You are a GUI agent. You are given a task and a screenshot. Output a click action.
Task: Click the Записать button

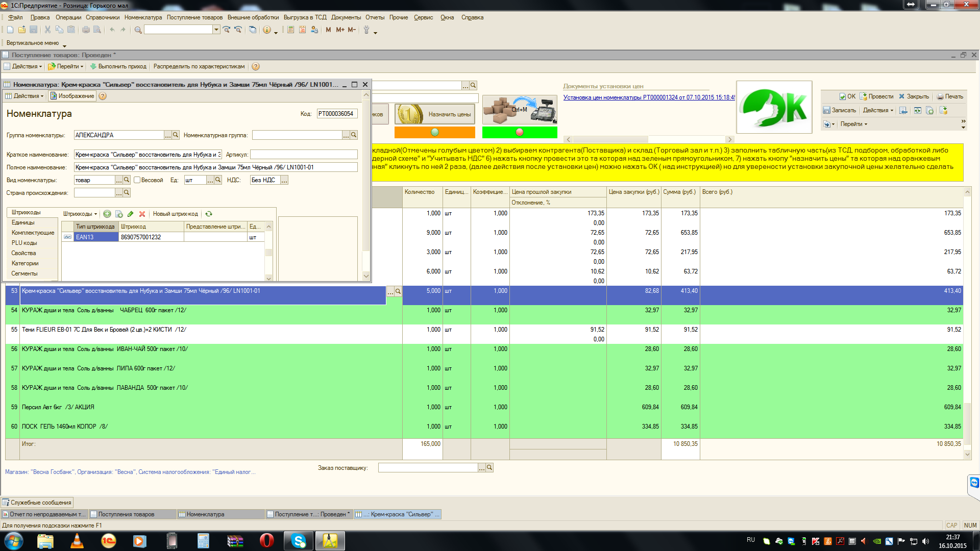click(839, 110)
